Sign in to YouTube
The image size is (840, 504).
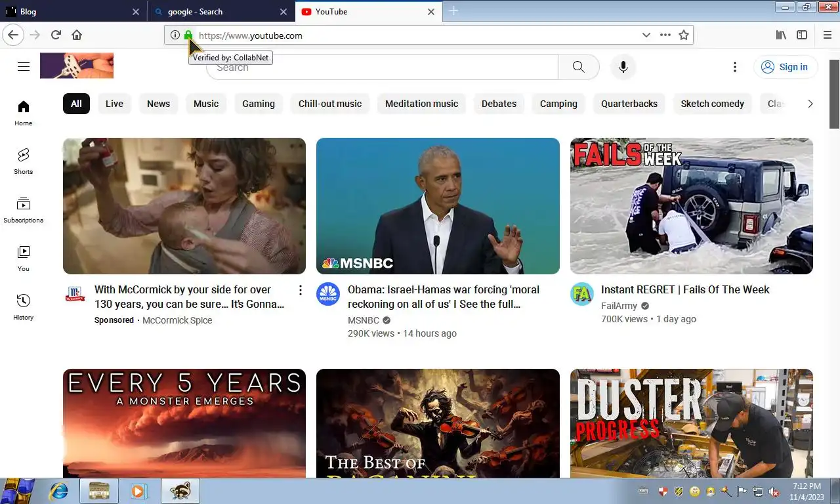coord(786,67)
